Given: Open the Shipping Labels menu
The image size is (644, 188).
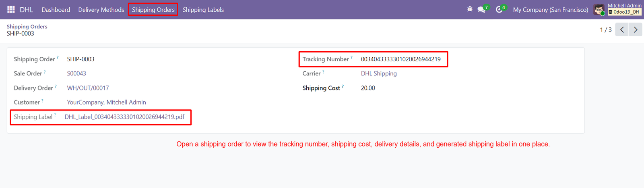Looking at the screenshot, I should [203, 10].
